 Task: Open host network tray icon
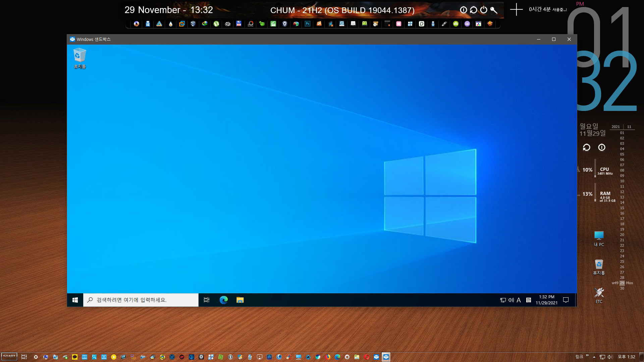coord(602,357)
